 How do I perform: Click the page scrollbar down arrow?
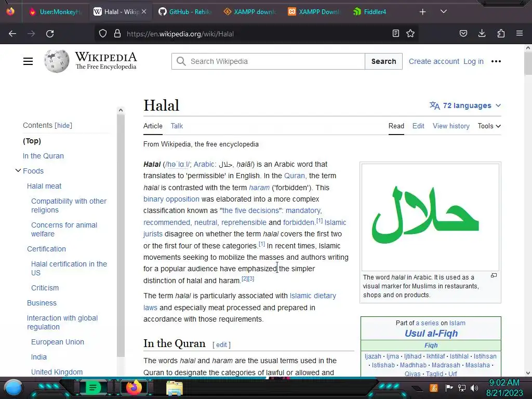528,373
